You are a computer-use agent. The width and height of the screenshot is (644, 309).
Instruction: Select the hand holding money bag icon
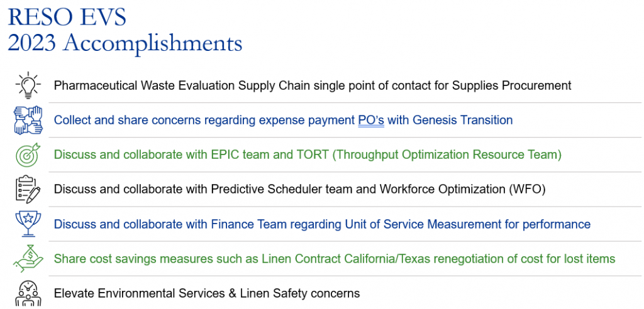coord(28,258)
